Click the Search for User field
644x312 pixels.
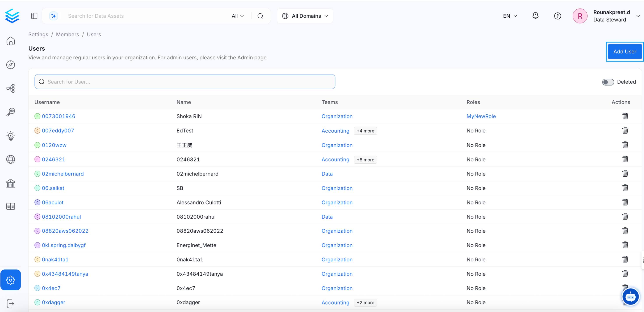click(185, 82)
